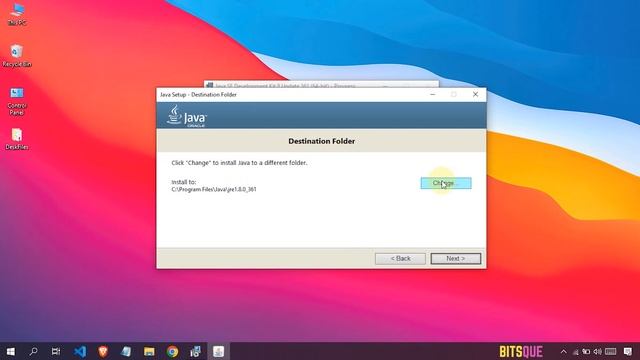Image resolution: width=640 pixels, height=360 pixels.
Task: Click the Java logo in the banner
Action: [x=186, y=116]
